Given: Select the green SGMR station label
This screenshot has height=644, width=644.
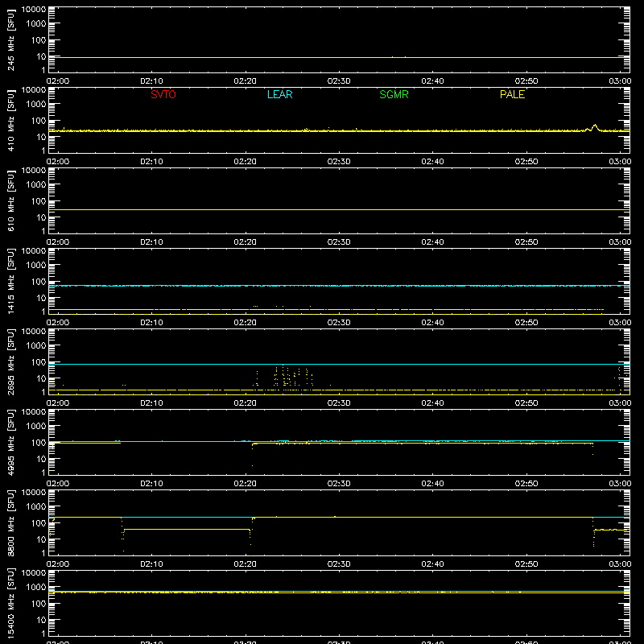Looking at the screenshot, I should coord(394,94).
